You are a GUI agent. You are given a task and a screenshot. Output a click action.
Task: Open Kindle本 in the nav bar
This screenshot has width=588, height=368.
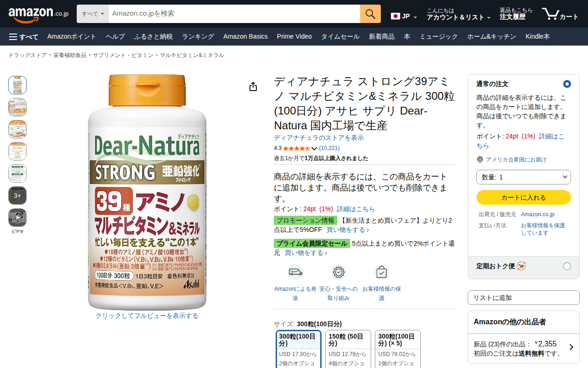537,37
